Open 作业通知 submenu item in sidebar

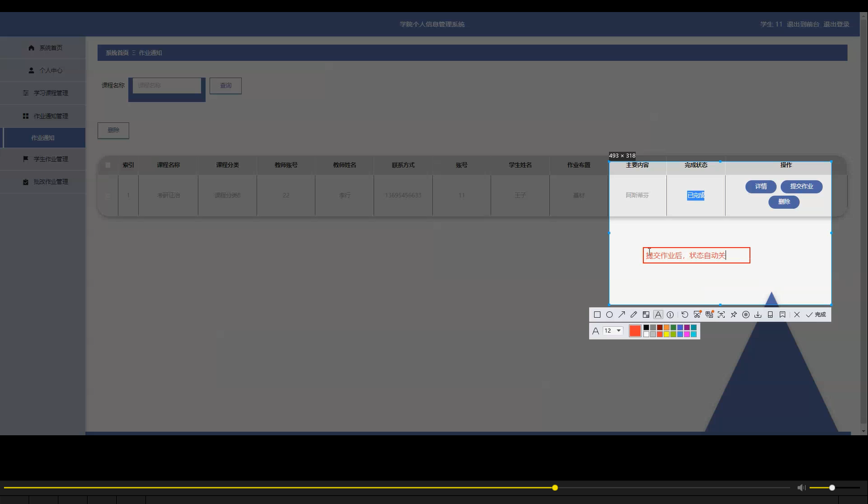tap(43, 138)
